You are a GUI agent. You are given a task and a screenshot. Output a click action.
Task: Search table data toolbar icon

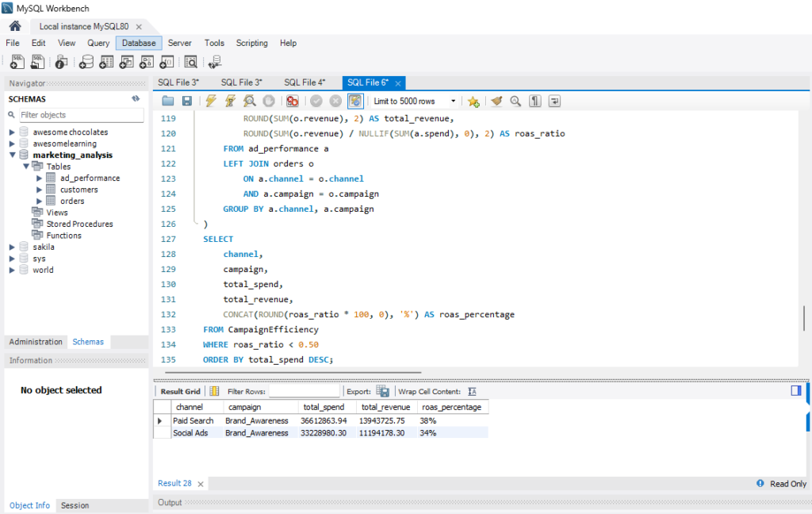click(190, 62)
